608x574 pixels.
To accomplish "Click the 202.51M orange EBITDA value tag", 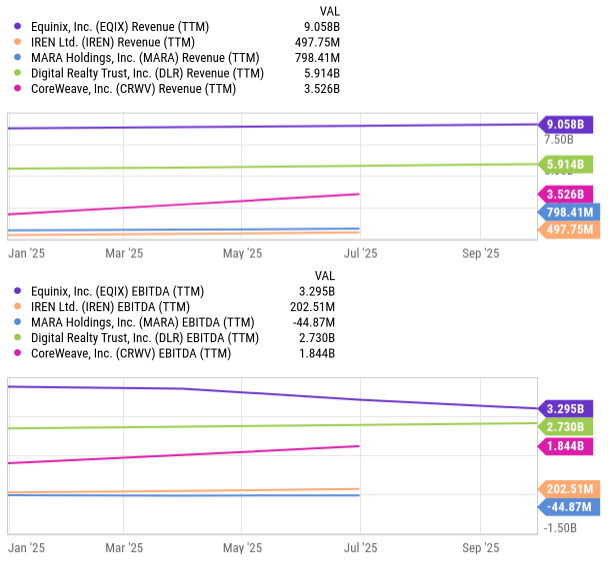I will point(568,489).
